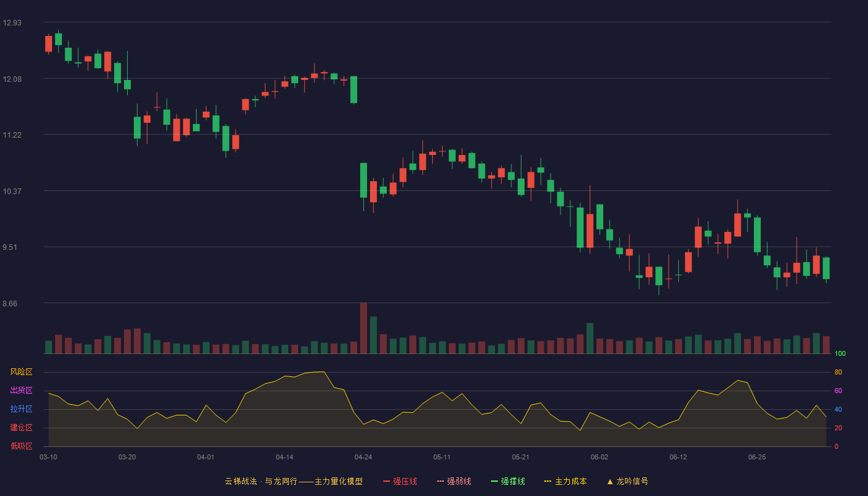Click the 06-02 date label
The width and height of the screenshot is (868, 496).
point(600,457)
